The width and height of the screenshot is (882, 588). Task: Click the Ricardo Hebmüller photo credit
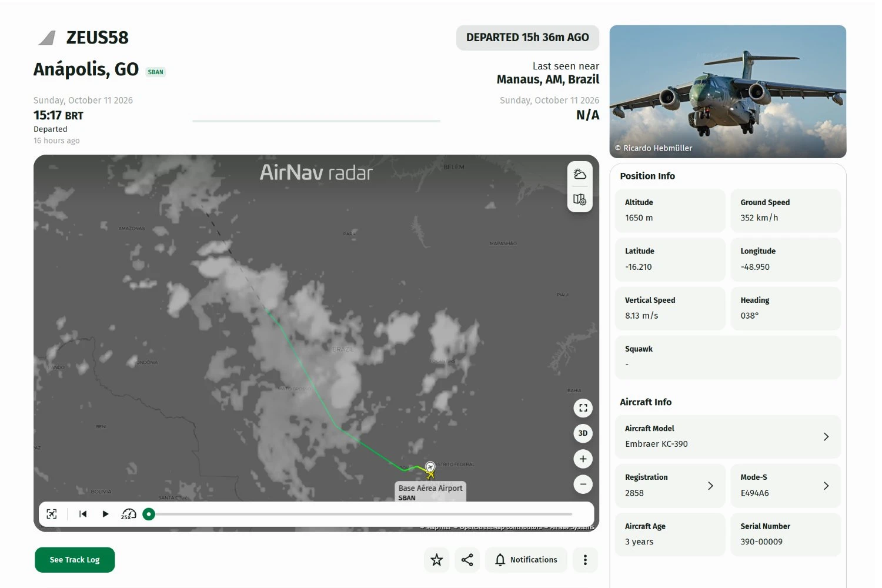coord(654,148)
